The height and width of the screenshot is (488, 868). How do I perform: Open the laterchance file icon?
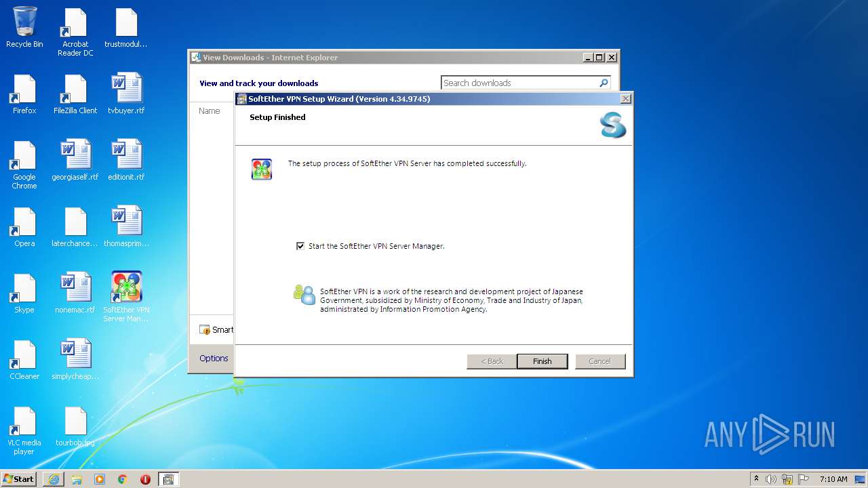pos(75,226)
